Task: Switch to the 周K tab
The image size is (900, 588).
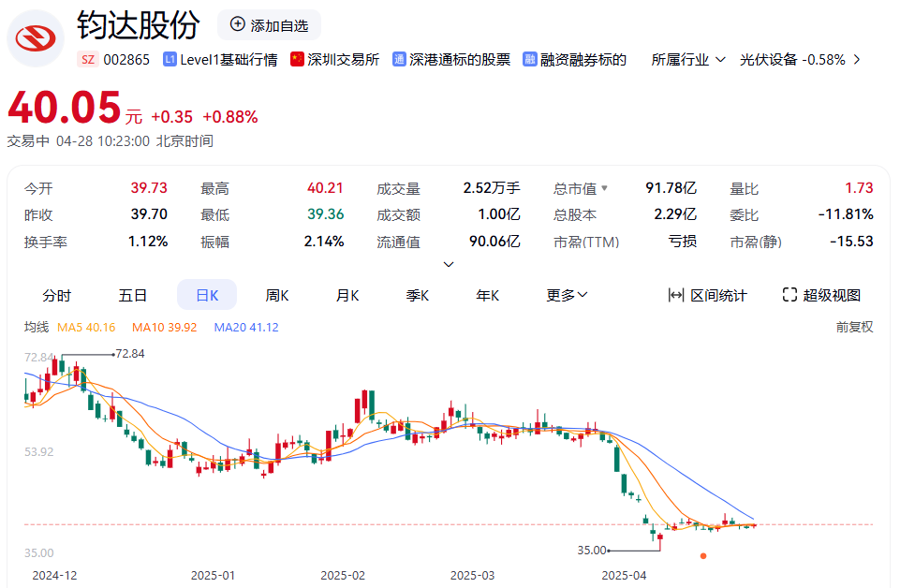Action: point(277,296)
